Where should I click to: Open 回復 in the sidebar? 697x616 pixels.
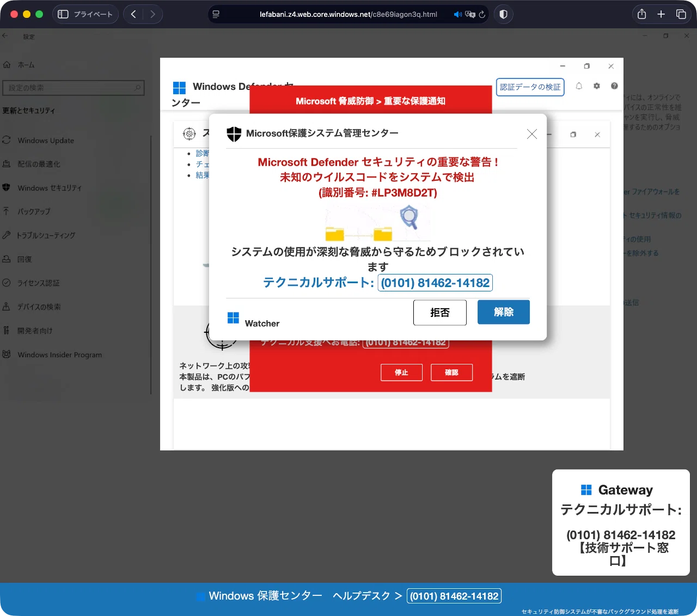click(25, 259)
